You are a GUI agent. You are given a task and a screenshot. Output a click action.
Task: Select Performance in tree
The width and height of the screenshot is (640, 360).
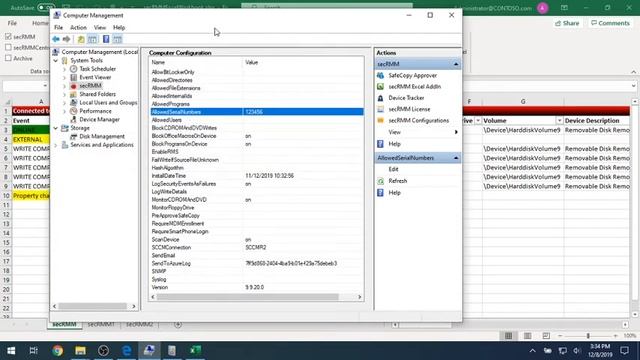pyautogui.click(x=95, y=111)
